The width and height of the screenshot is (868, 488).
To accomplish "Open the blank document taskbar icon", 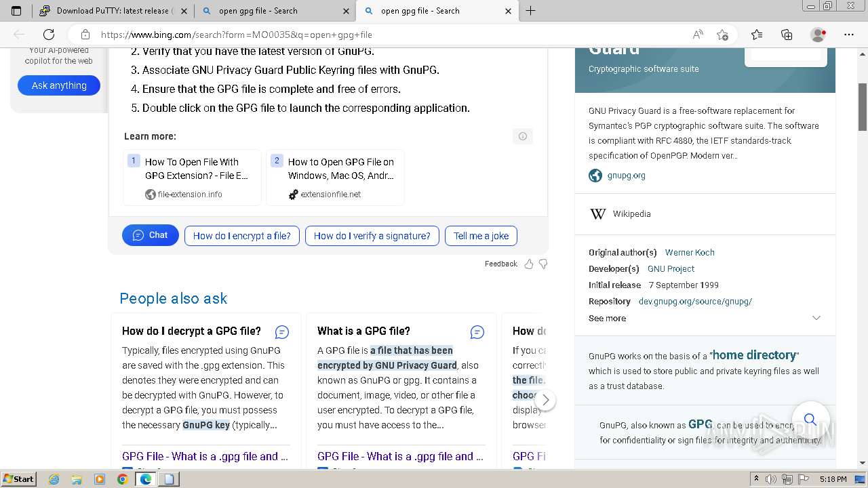I will click(168, 479).
